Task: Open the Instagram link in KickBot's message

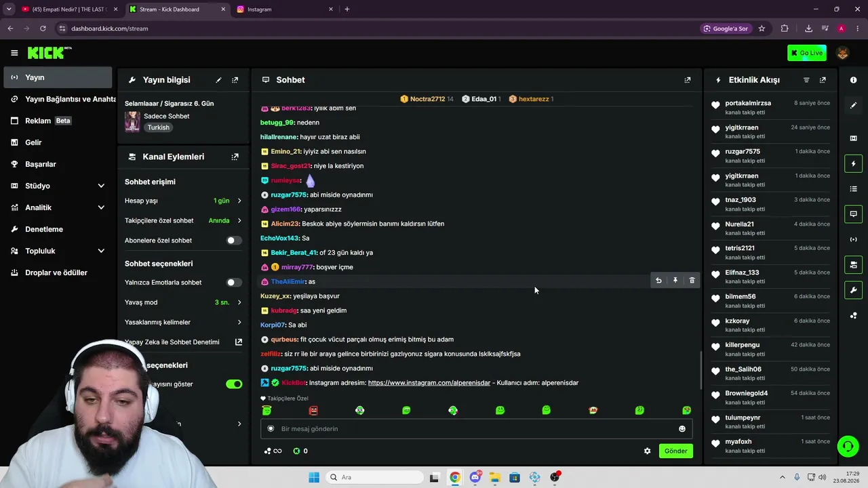Action: [x=429, y=383]
